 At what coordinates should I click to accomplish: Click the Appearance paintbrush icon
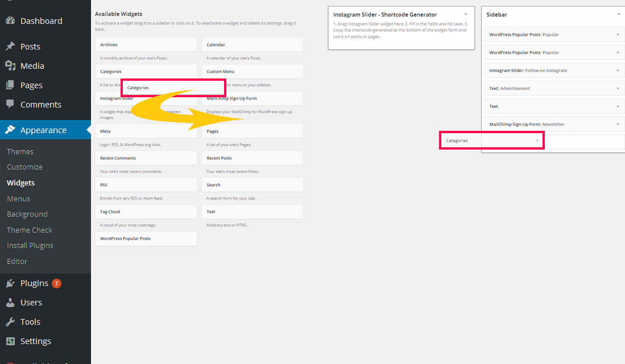[x=10, y=130]
